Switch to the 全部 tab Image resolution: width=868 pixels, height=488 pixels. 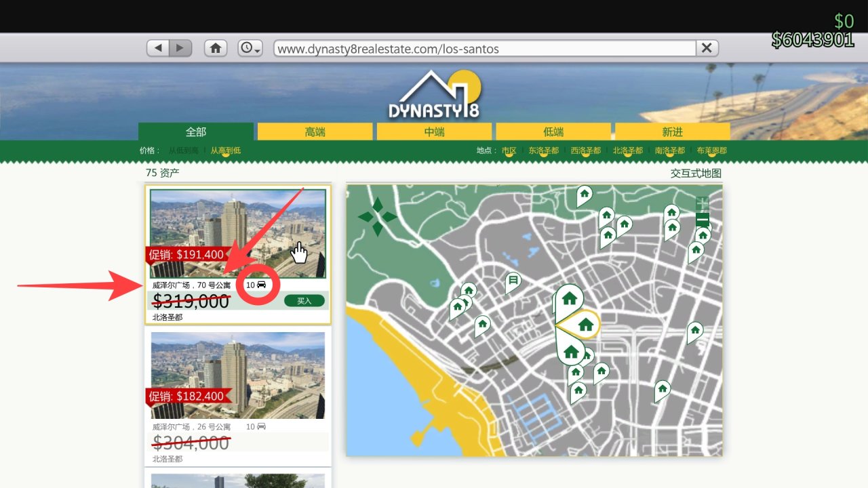click(196, 131)
